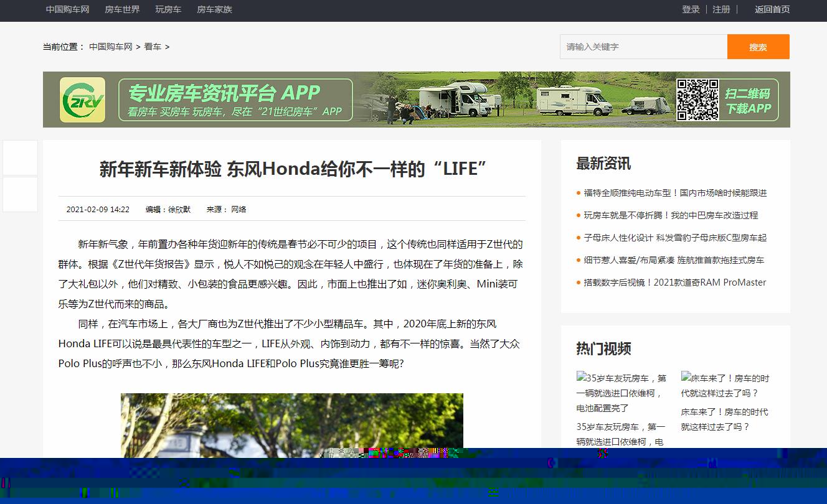Image resolution: width=827 pixels, height=504 pixels.
Task: Click 返回首页 to return home
Action: tap(772, 9)
